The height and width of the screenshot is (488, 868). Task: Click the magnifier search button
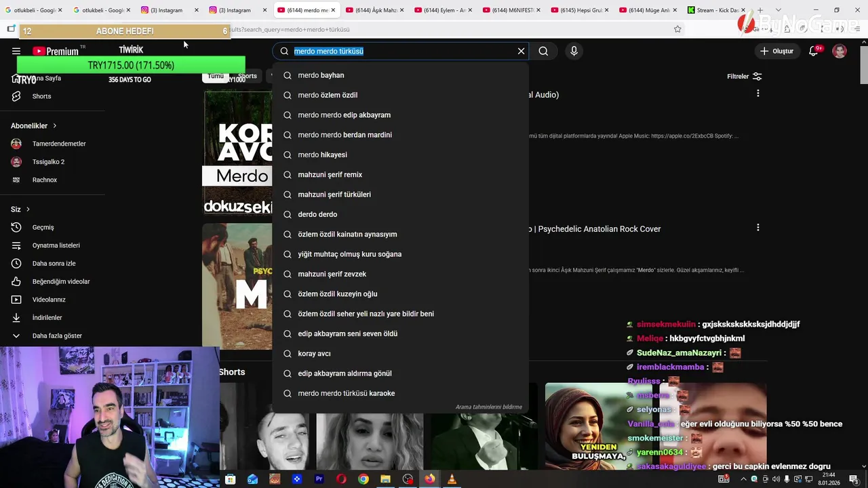click(543, 51)
